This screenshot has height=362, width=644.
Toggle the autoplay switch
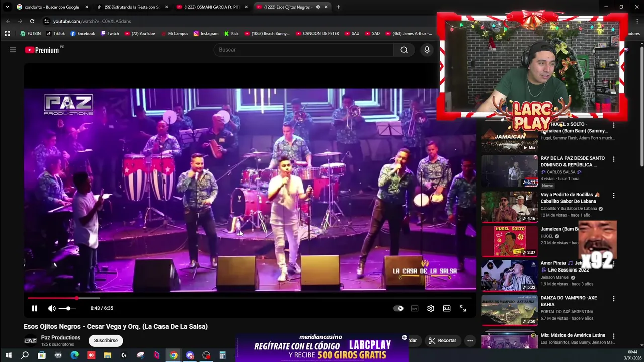point(398,308)
